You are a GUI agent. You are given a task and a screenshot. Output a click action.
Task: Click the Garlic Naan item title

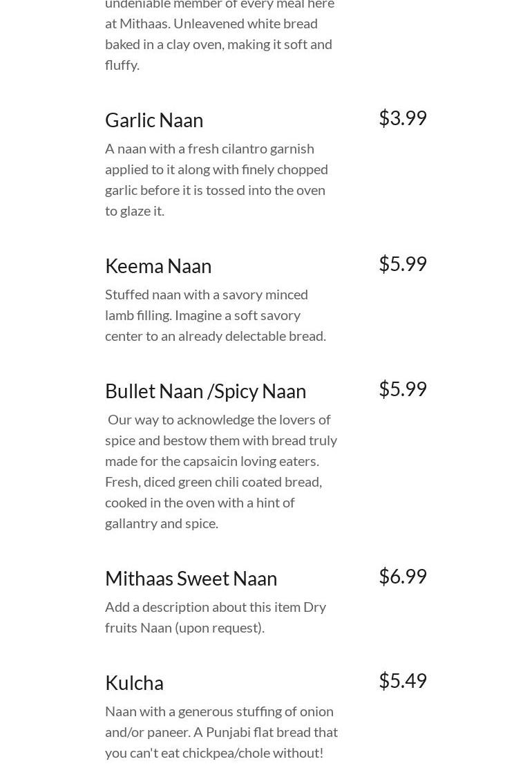point(154,120)
